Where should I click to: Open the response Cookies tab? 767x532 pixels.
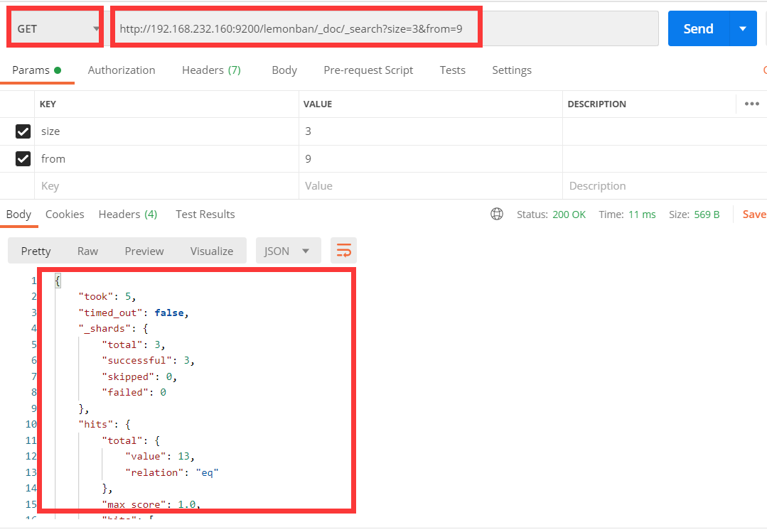(65, 214)
